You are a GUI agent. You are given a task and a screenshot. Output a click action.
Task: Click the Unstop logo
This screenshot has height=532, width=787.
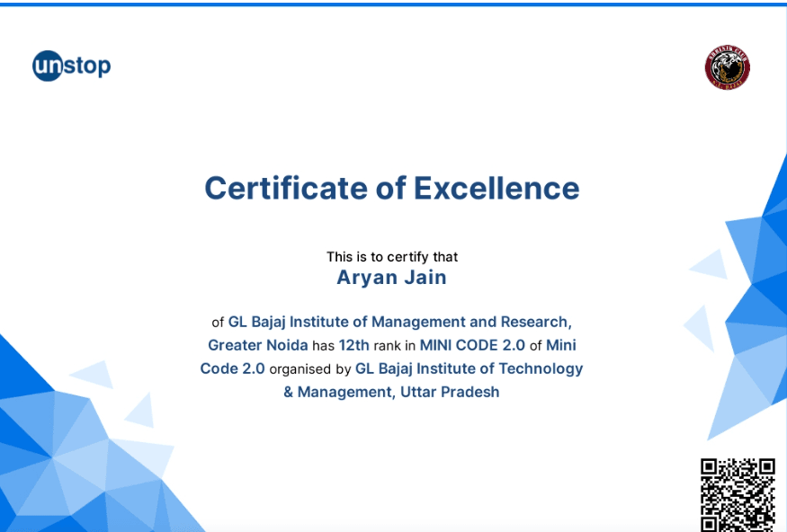(71, 66)
